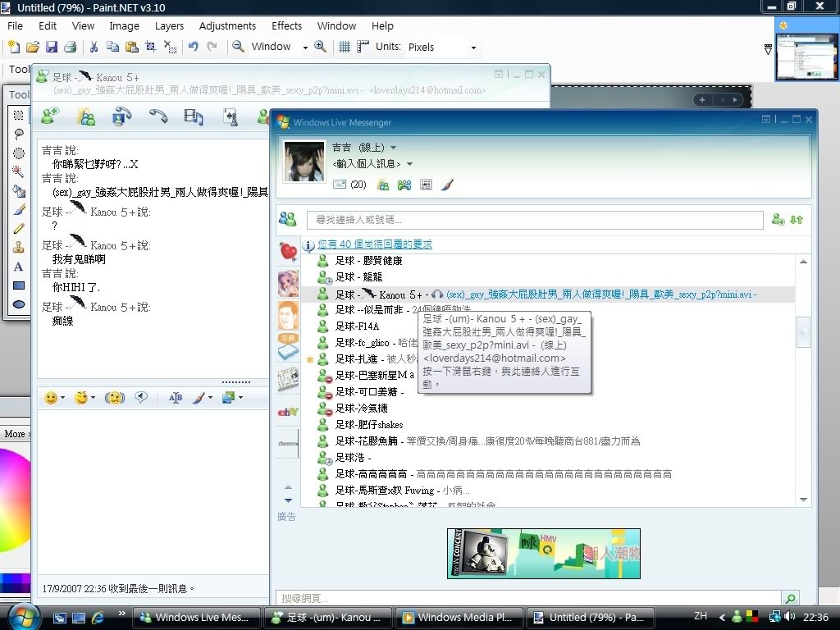Click the contact search input field
840x630 pixels.
535,220
